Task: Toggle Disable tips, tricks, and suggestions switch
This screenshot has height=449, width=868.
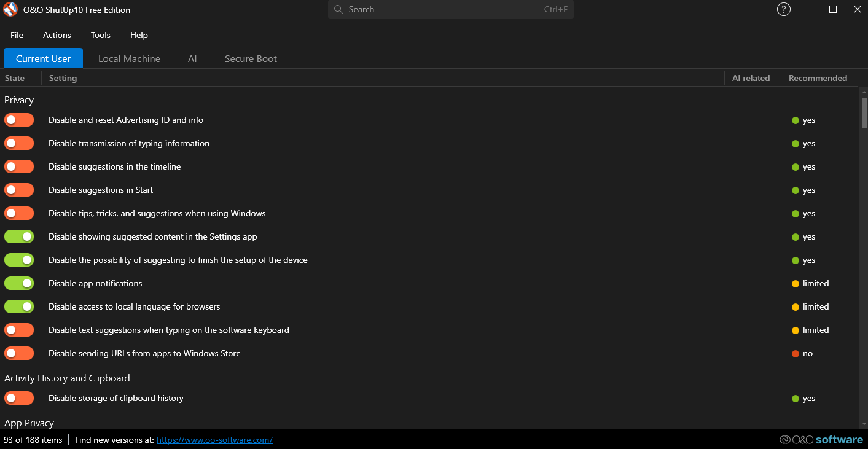Action: pos(19,213)
